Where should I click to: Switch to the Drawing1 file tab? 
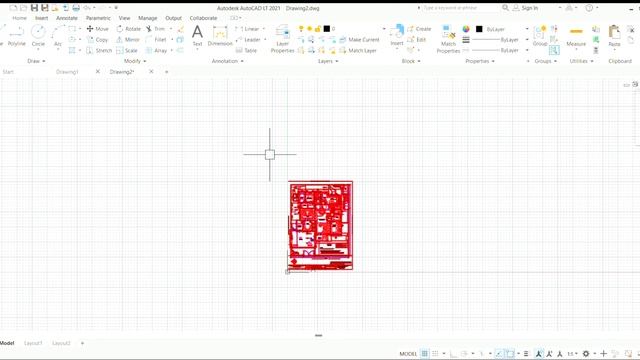[67, 71]
